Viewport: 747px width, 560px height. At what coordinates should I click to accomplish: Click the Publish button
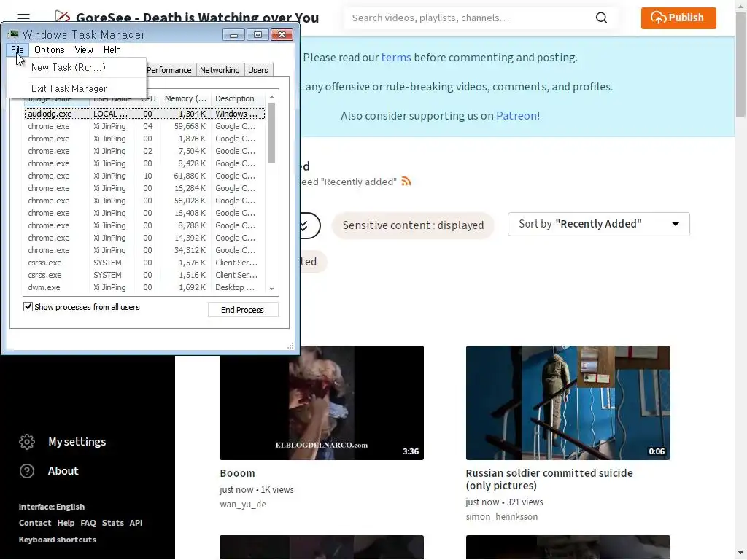(x=678, y=18)
